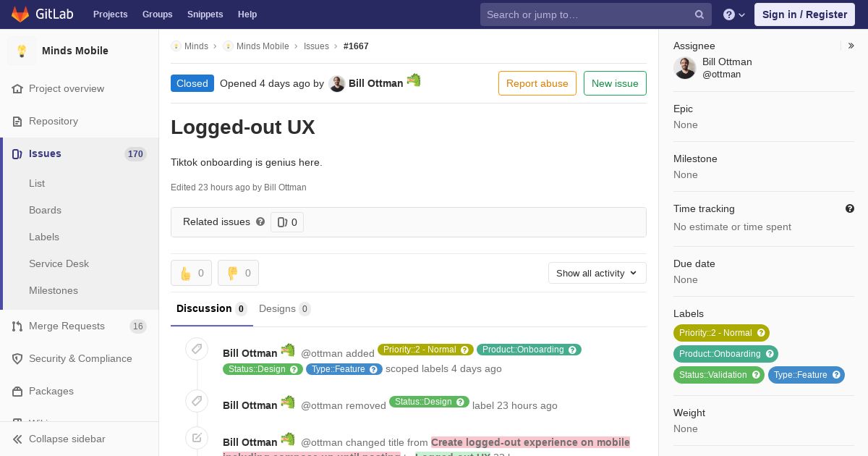Click the thumbs up reaction
The height and width of the screenshot is (456, 868).
pyautogui.click(x=191, y=273)
